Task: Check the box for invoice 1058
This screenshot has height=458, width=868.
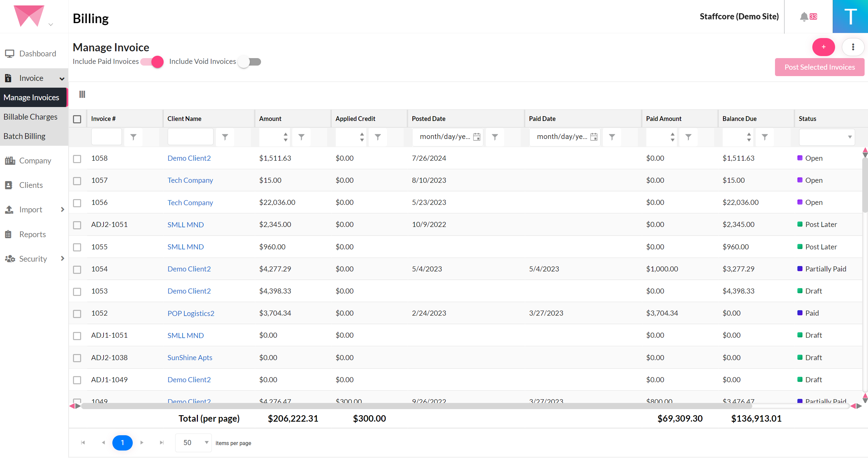Action: click(77, 159)
